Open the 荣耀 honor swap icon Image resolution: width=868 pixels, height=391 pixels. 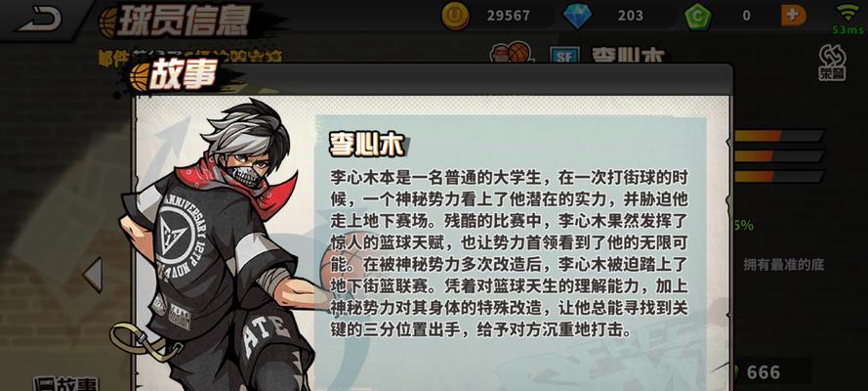pos(832,63)
